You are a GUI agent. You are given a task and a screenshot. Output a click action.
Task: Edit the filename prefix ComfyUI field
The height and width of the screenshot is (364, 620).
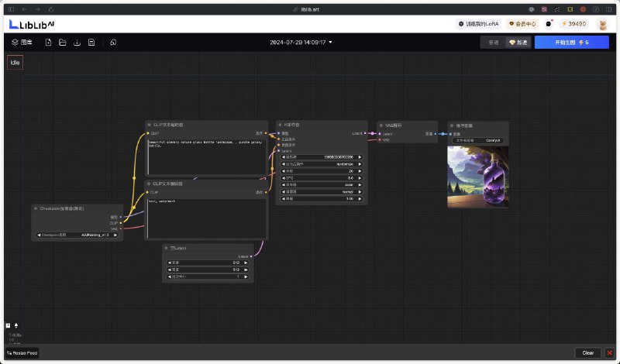point(478,140)
